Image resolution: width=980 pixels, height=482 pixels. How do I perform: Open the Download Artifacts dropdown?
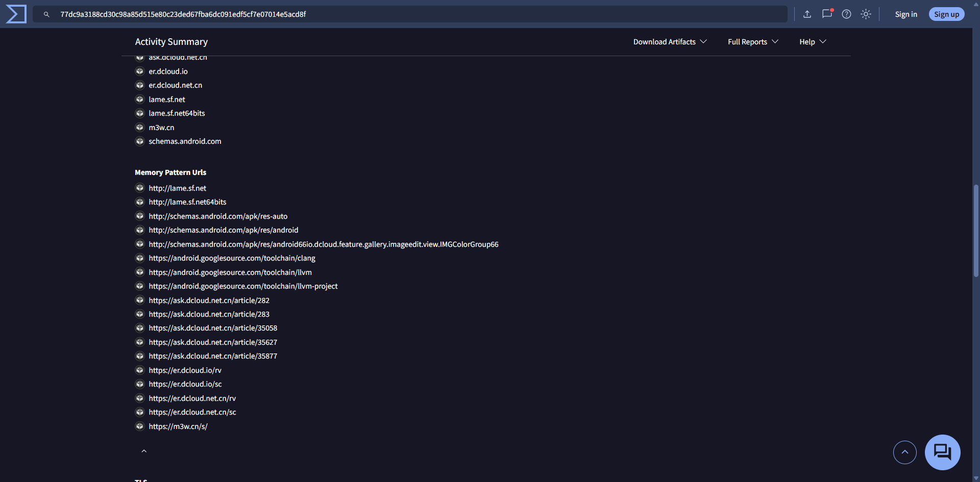coord(670,42)
